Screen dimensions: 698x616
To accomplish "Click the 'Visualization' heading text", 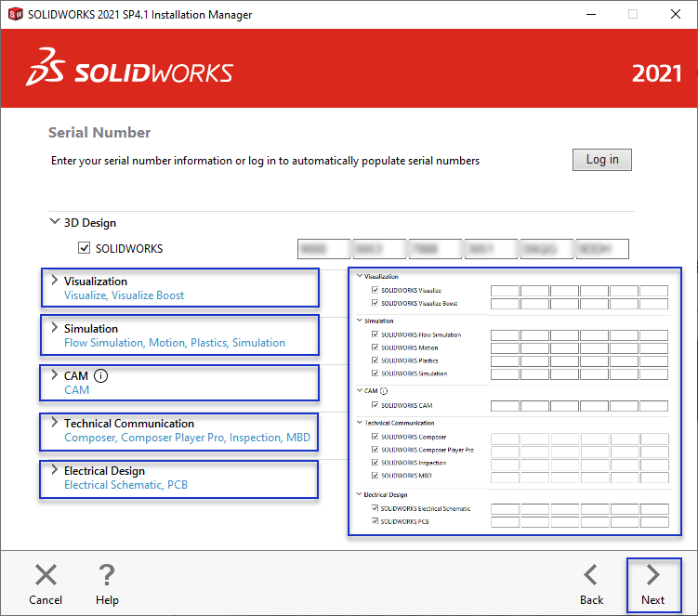I will pos(96,282).
